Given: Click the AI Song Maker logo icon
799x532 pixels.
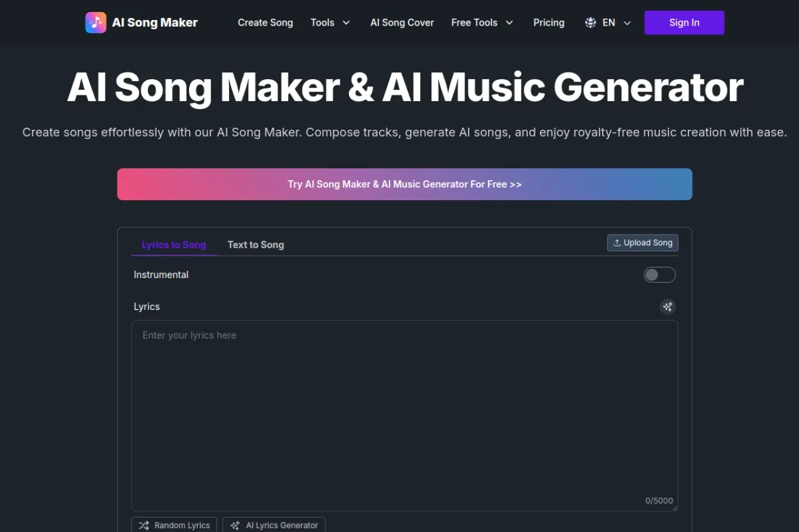Looking at the screenshot, I should (96, 22).
